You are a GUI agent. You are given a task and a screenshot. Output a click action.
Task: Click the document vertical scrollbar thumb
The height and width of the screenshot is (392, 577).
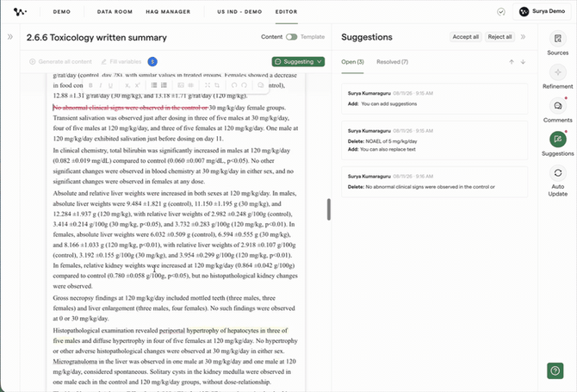329,209
